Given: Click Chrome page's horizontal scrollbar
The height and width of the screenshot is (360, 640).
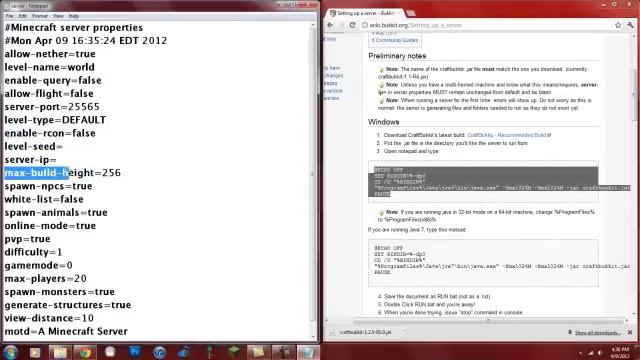Looking at the screenshot, I should click(x=490, y=321).
